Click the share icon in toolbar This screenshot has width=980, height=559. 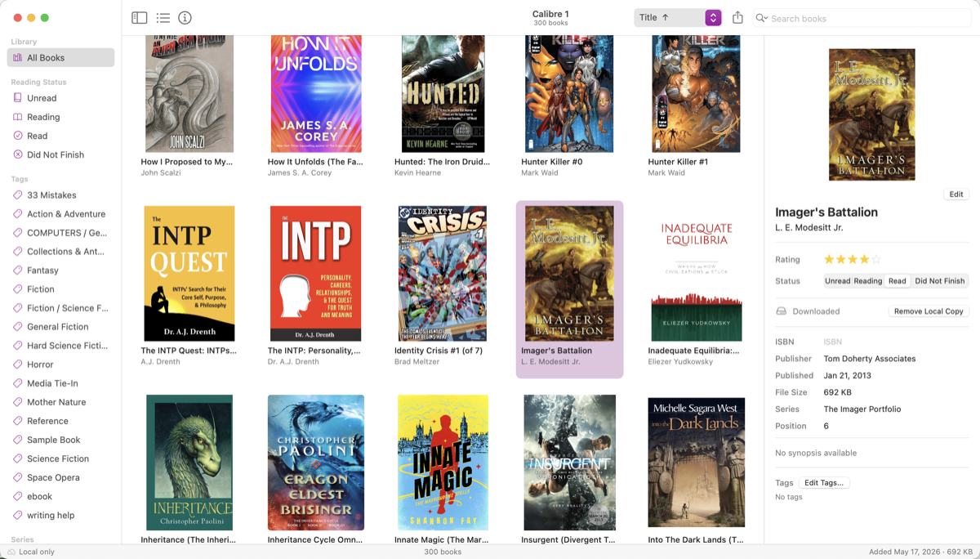pos(737,17)
